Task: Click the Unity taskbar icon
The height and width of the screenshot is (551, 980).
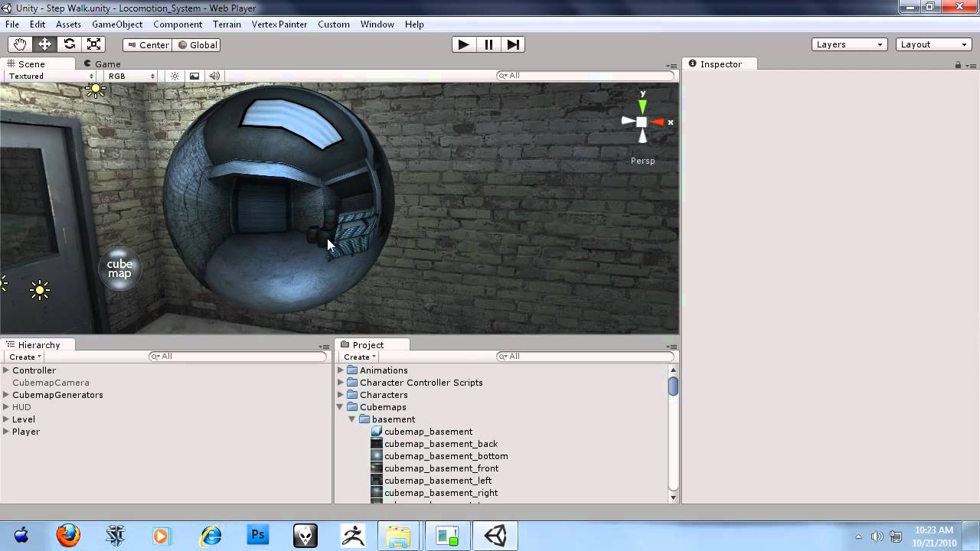Action: pos(495,535)
